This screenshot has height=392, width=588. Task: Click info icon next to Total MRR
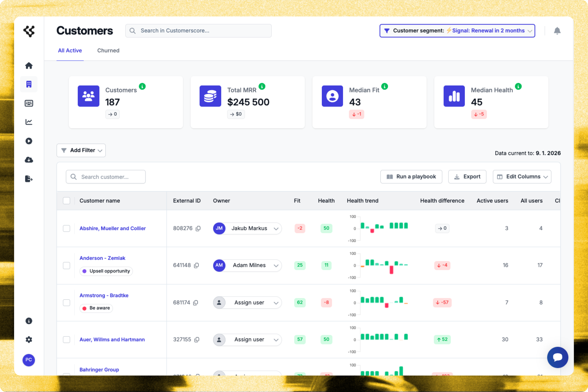tap(262, 87)
